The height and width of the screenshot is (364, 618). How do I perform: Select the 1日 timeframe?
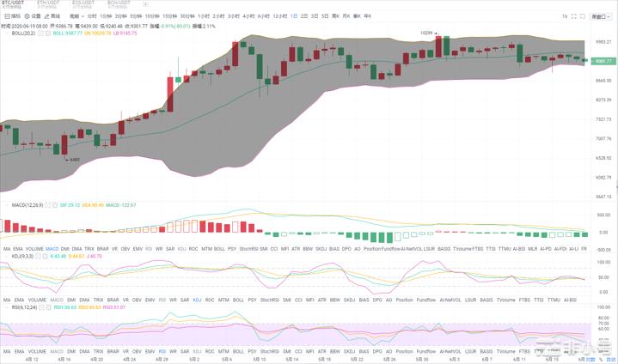point(294,16)
